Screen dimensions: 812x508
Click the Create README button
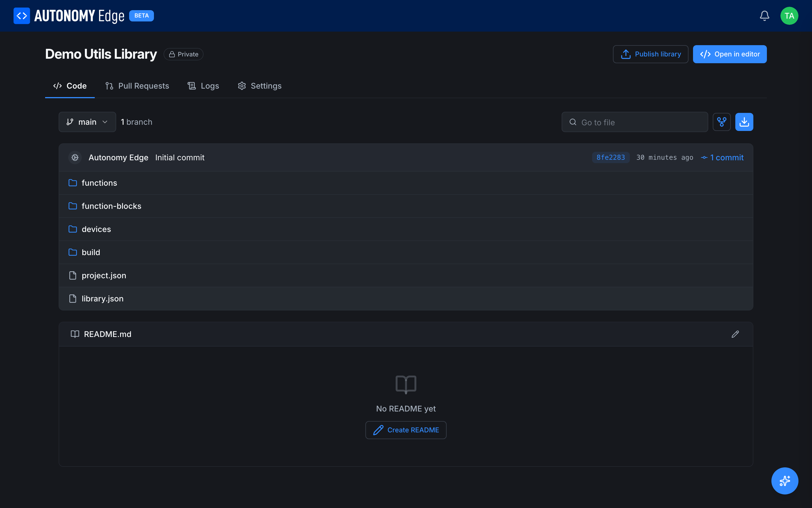(x=406, y=430)
